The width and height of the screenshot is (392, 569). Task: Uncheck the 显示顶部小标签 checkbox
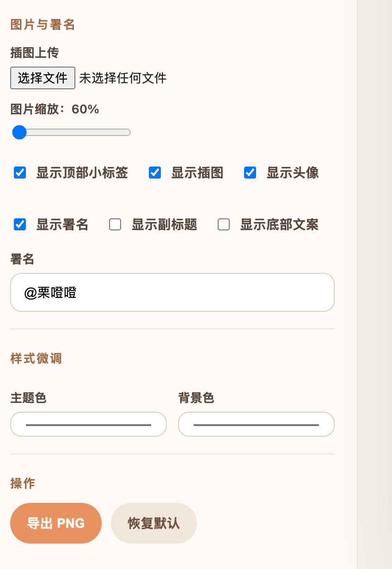click(20, 173)
